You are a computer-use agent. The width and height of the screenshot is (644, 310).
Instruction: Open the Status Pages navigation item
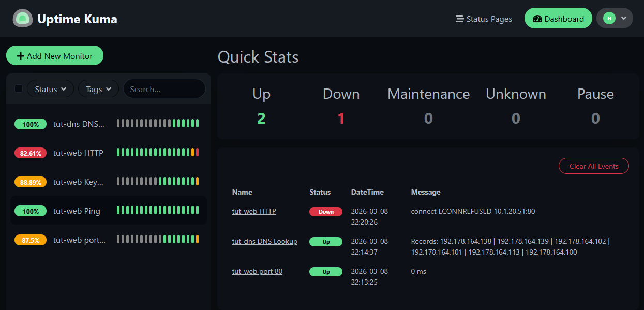[x=489, y=19]
